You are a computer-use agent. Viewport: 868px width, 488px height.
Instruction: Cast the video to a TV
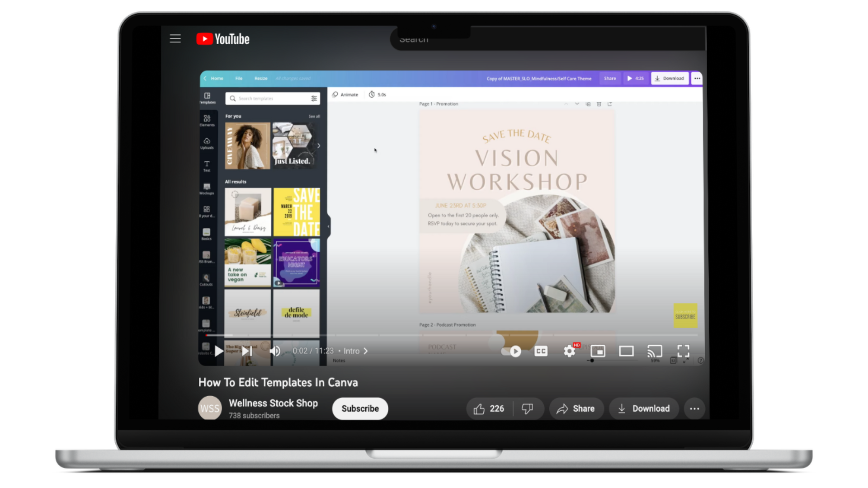(655, 351)
